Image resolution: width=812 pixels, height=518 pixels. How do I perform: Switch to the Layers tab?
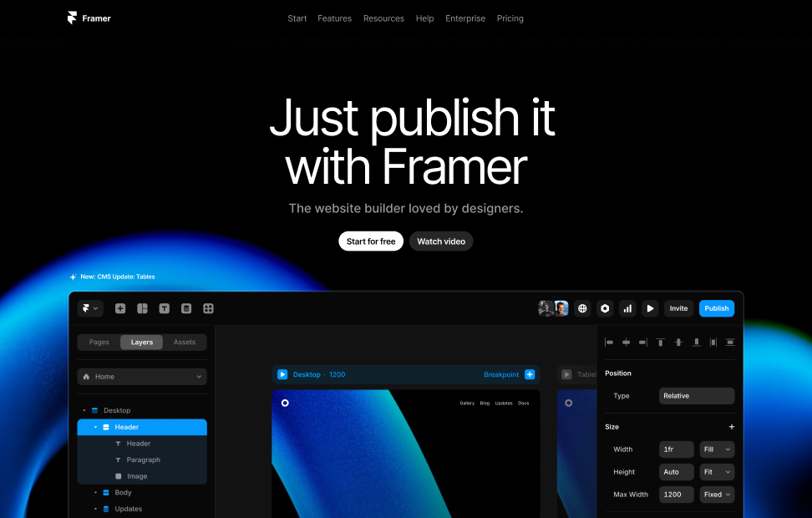pos(142,343)
